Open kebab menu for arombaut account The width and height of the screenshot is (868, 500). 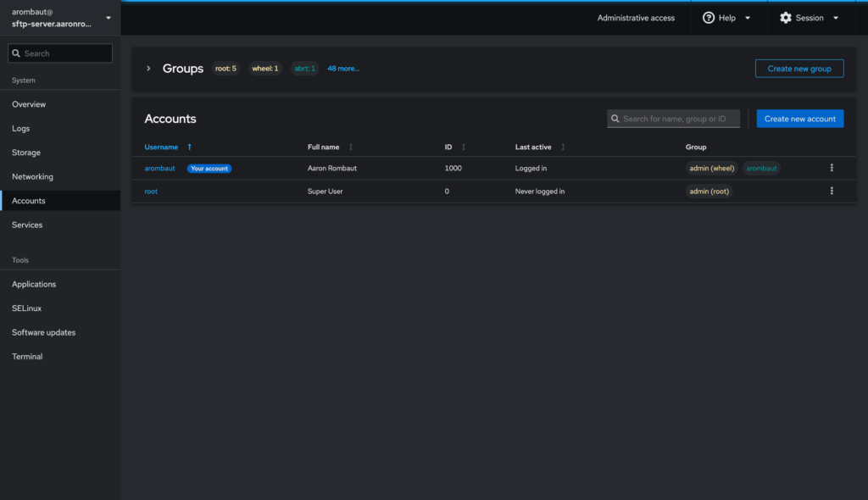click(x=832, y=168)
